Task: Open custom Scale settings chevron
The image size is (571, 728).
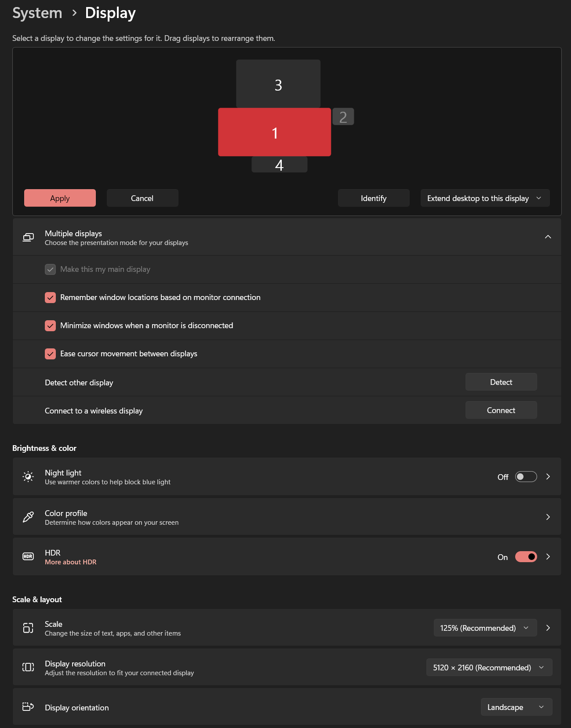Action: (548, 628)
